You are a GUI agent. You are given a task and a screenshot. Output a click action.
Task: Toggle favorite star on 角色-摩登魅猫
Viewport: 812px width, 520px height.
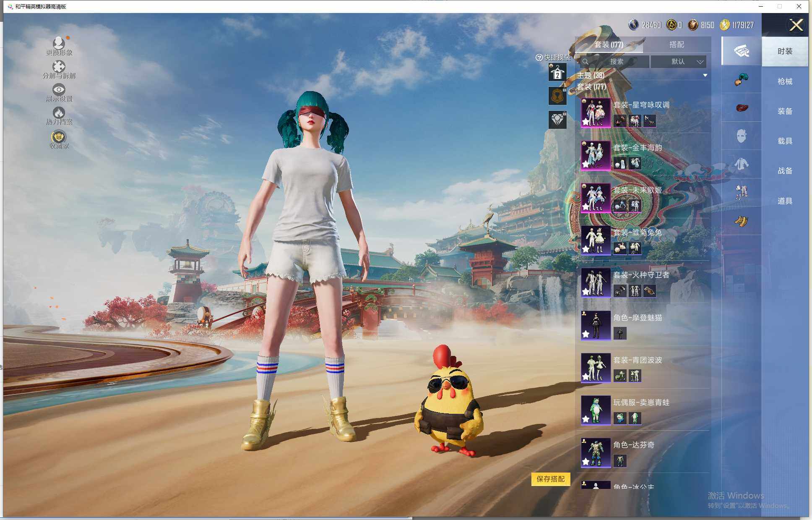click(586, 334)
